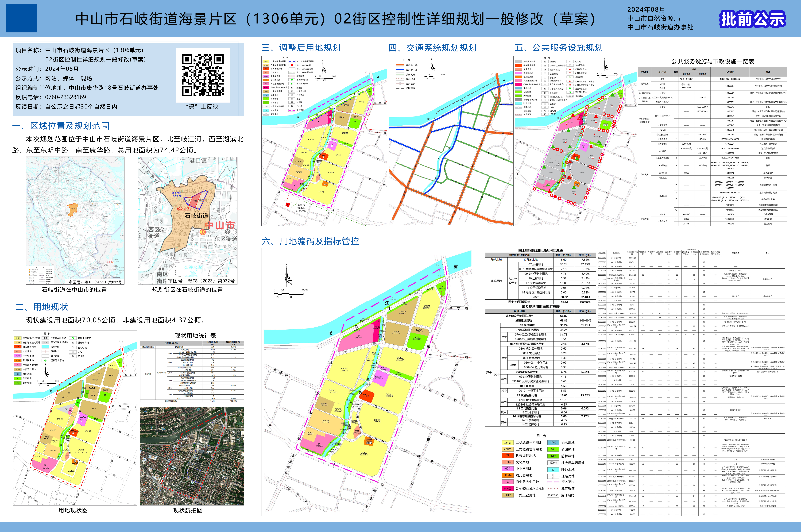Click the 090105 公用设施营业网点用地 legend swatch

point(507,489)
